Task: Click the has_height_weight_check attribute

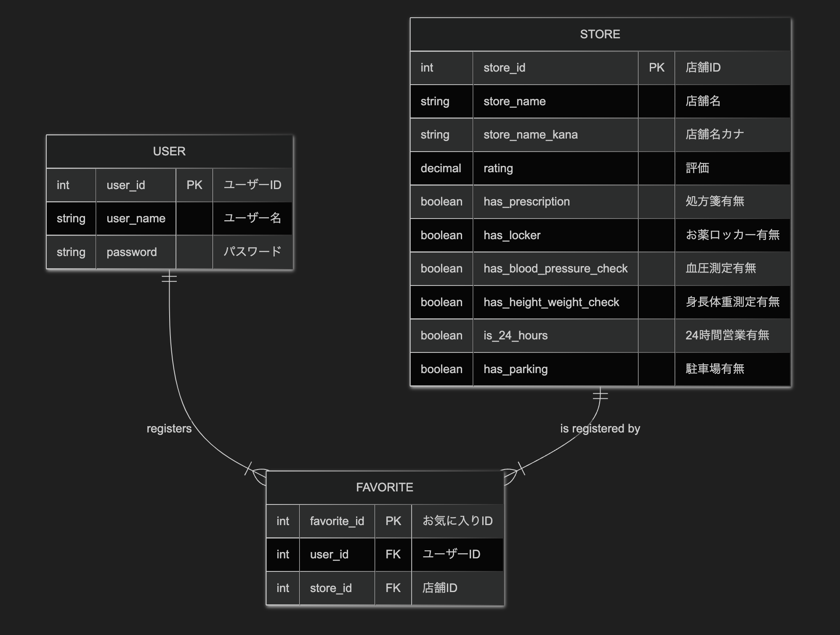Action: 551,302
